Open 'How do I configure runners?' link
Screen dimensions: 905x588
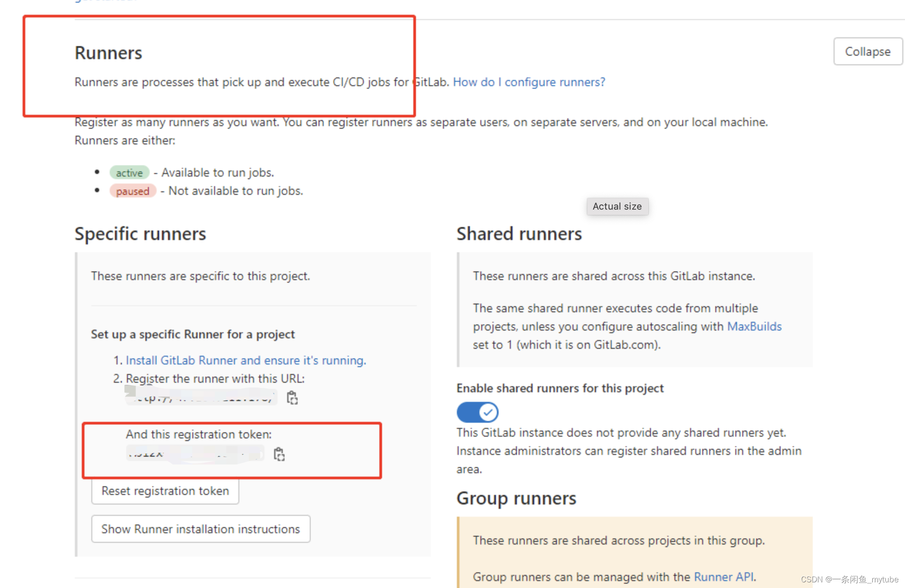click(x=529, y=82)
